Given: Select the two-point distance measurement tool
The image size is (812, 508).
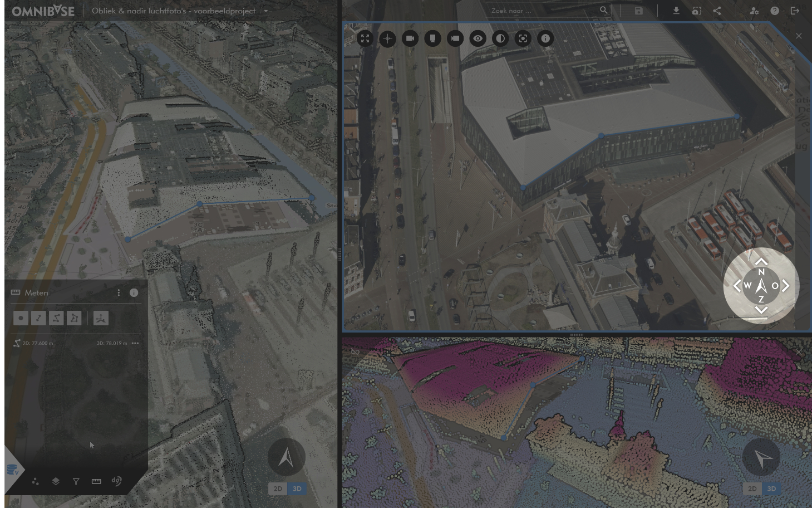Looking at the screenshot, I should 38,318.
